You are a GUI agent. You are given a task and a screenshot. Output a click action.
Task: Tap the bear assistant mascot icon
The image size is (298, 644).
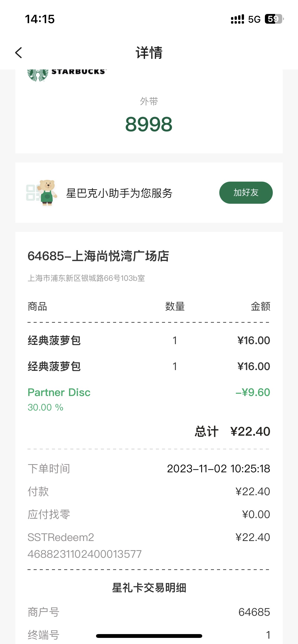(x=47, y=193)
